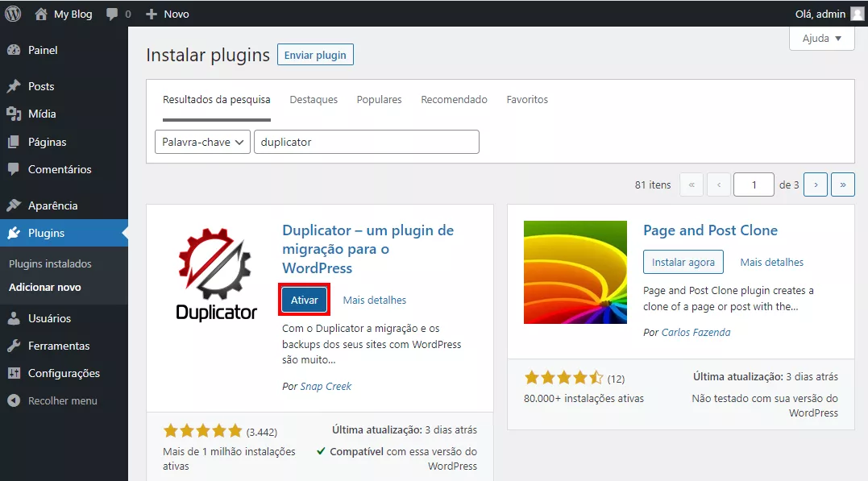Click the Novo plus icon

[x=152, y=14]
